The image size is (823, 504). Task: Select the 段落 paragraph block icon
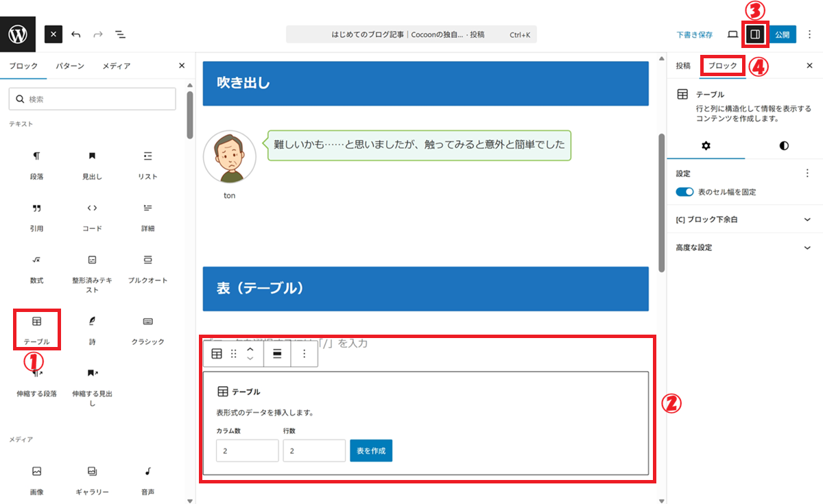point(36,163)
